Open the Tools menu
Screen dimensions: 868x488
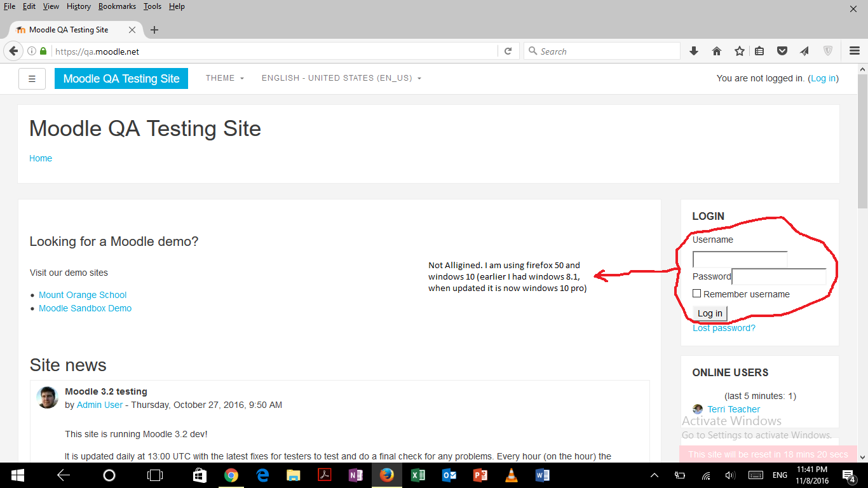pos(153,6)
